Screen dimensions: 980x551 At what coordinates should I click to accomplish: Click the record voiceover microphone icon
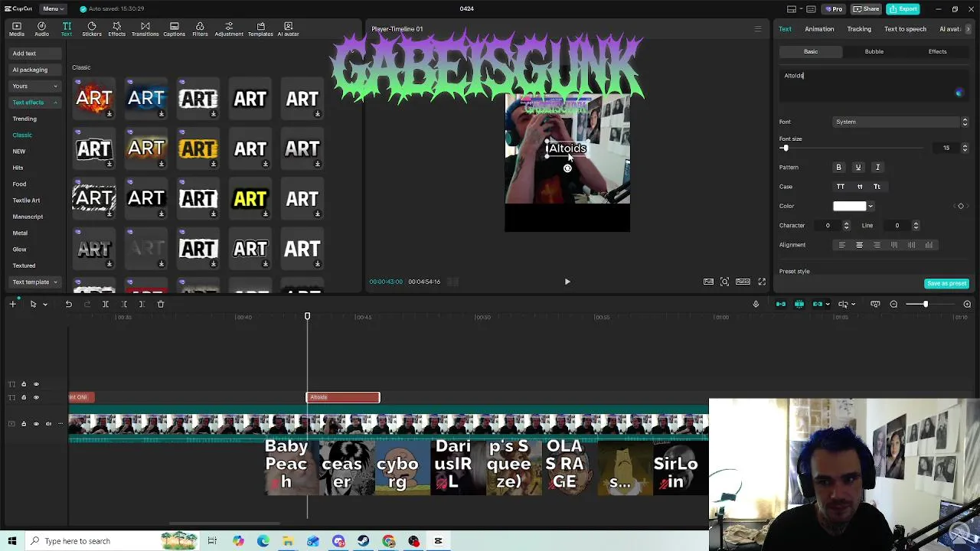click(756, 304)
